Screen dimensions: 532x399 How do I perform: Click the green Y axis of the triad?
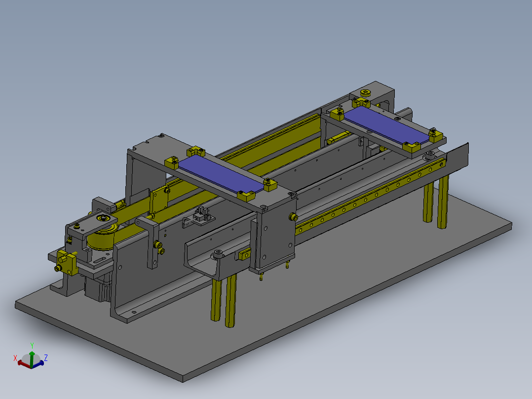32,359
